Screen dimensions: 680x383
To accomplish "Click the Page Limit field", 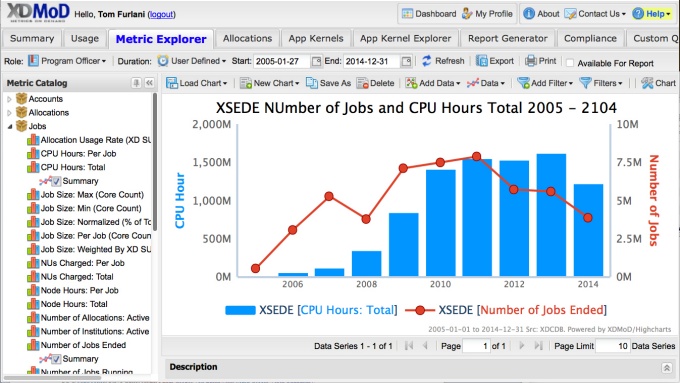I will [612, 346].
